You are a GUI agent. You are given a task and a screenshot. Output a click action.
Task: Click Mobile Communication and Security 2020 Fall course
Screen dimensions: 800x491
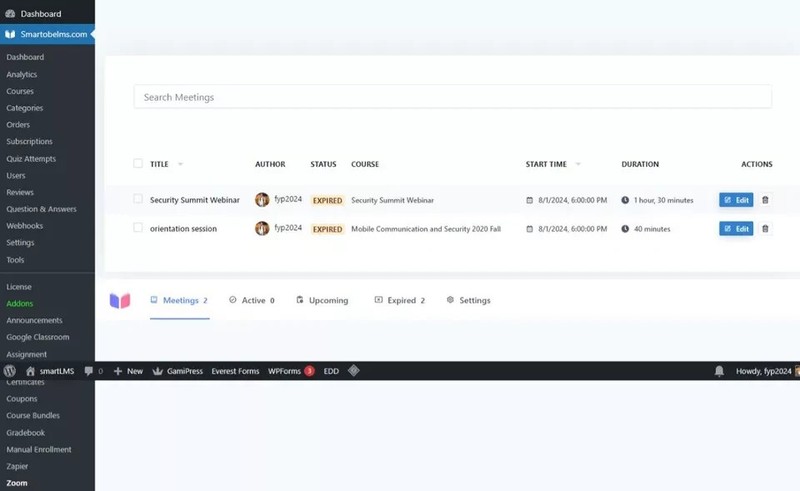pyautogui.click(x=426, y=229)
